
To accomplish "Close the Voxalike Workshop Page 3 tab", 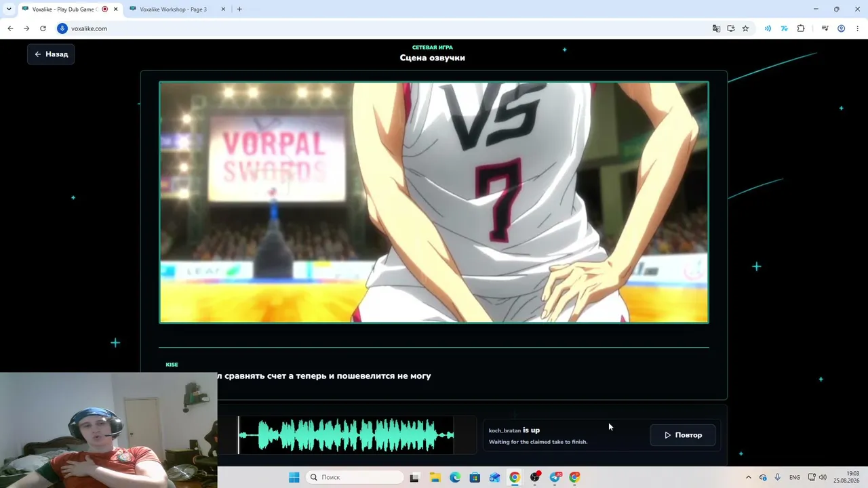I will [224, 9].
